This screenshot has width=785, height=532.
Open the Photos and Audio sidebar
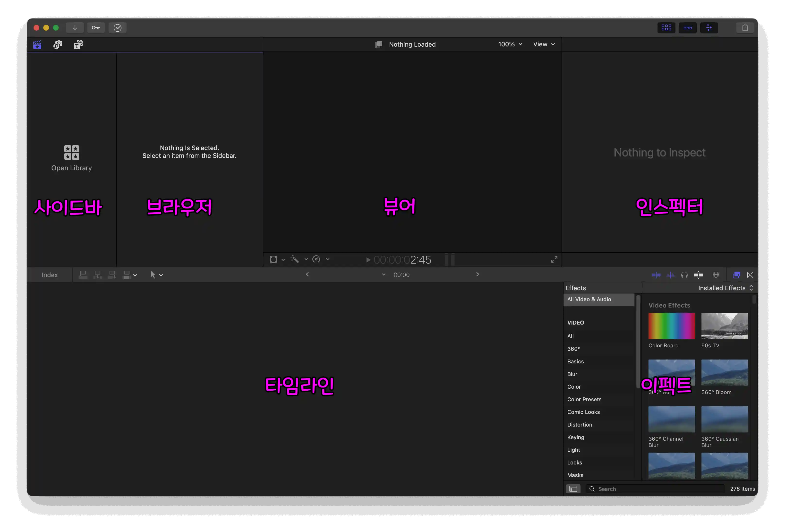58,45
